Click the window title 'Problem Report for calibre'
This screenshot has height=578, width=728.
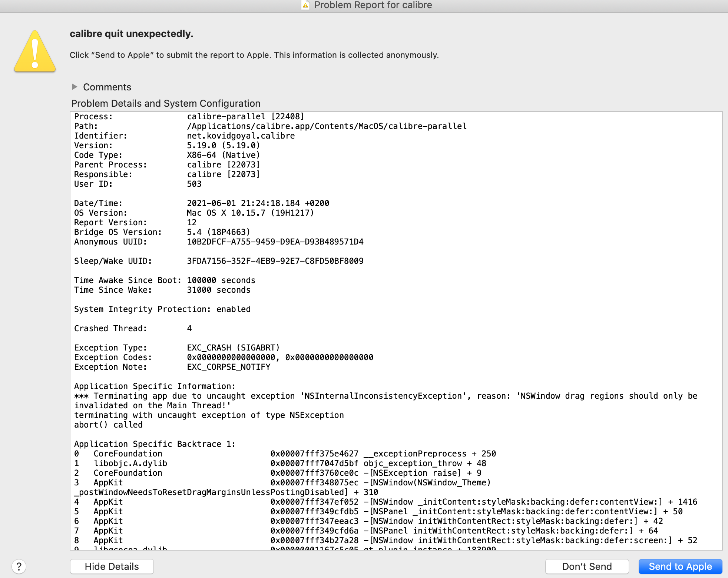pos(373,5)
